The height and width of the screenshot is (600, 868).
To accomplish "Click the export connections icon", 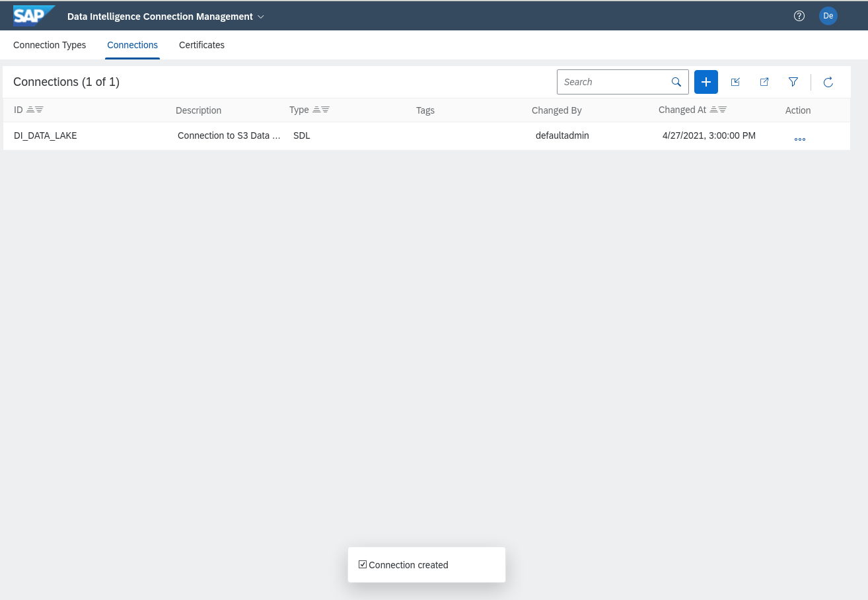I will click(x=764, y=82).
